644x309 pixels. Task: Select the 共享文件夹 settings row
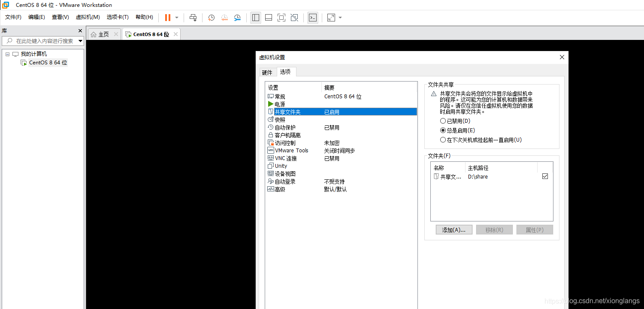(341, 112)
